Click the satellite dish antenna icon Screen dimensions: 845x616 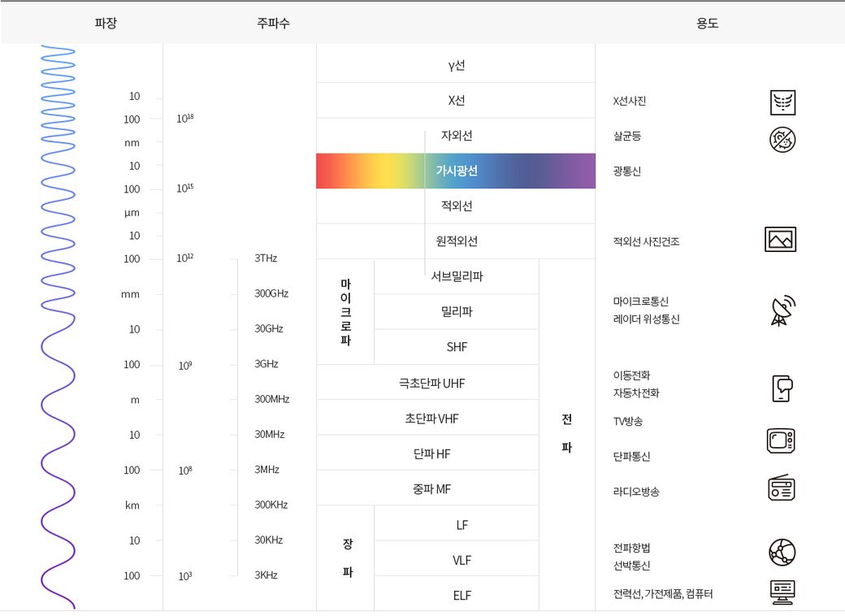tap(782, 310)
